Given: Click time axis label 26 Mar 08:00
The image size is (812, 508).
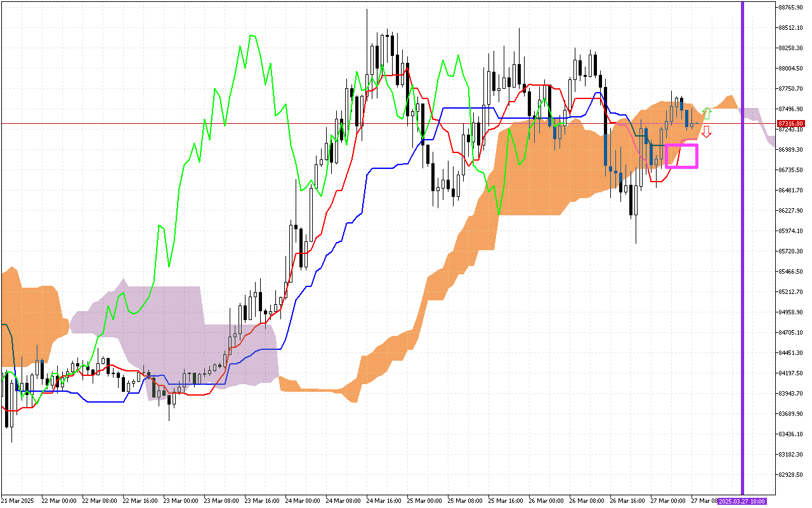Looking at the screenshot, I should [587, 501].
